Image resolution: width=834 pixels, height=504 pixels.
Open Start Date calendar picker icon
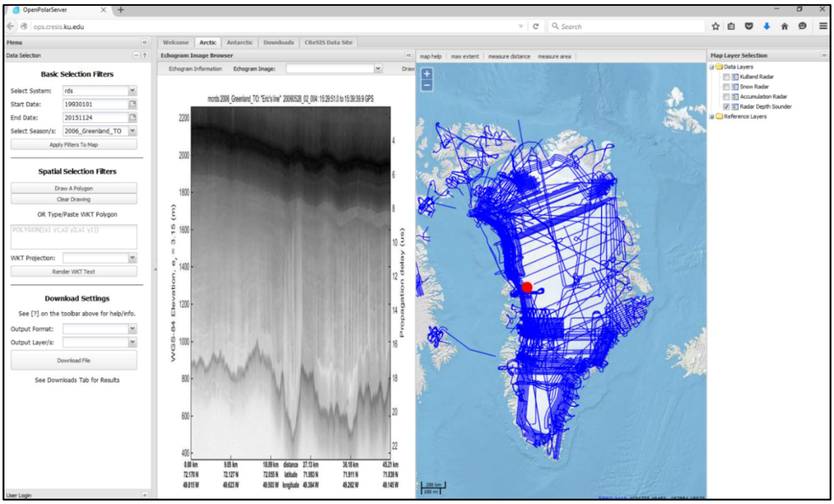[x=133, y=104]
